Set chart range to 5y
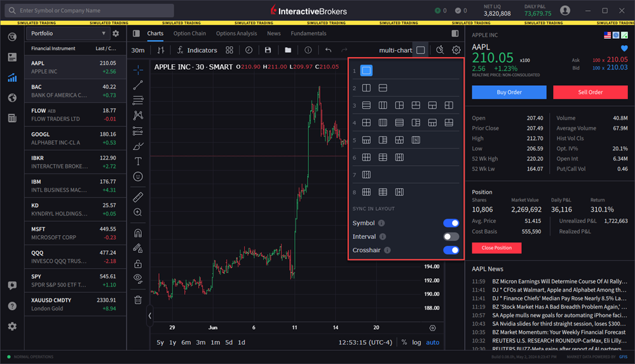 pyautogui.click(x=160, y=342)
